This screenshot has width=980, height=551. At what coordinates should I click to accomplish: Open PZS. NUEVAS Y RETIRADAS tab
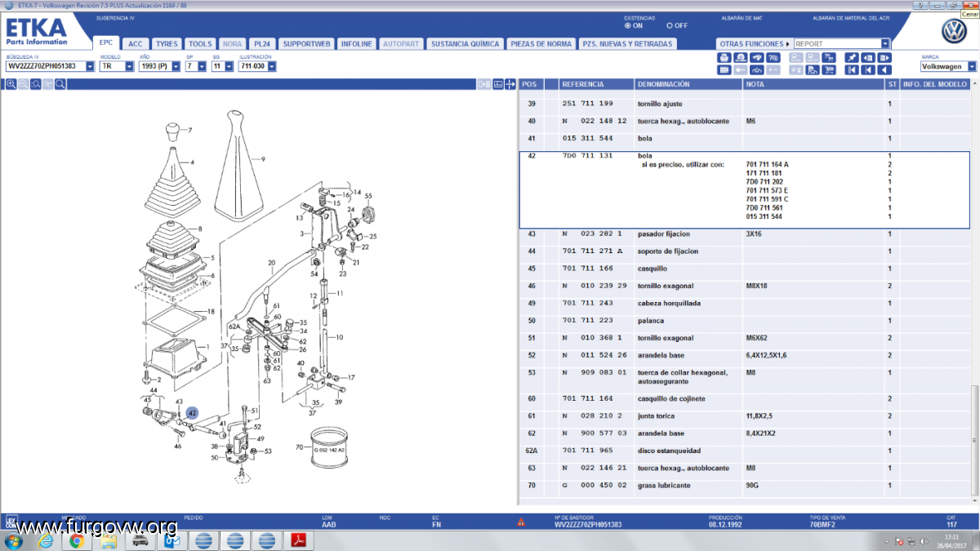click(628, 43)
